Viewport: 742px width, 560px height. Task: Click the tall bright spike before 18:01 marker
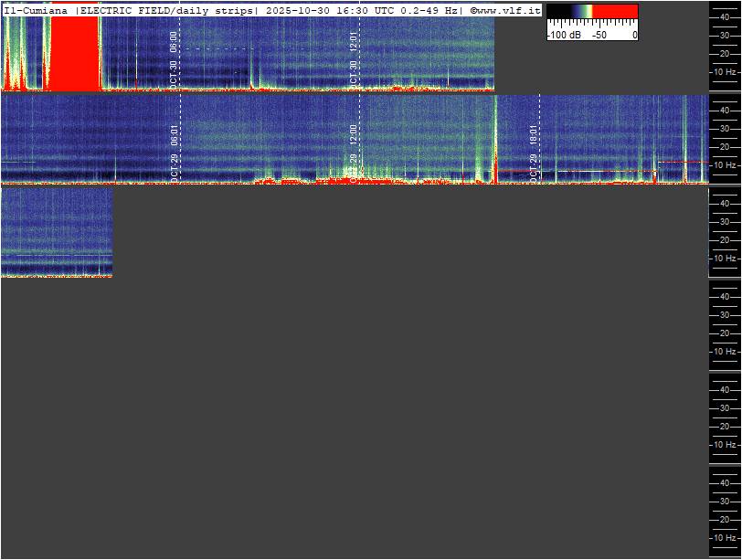pos(495,137)
